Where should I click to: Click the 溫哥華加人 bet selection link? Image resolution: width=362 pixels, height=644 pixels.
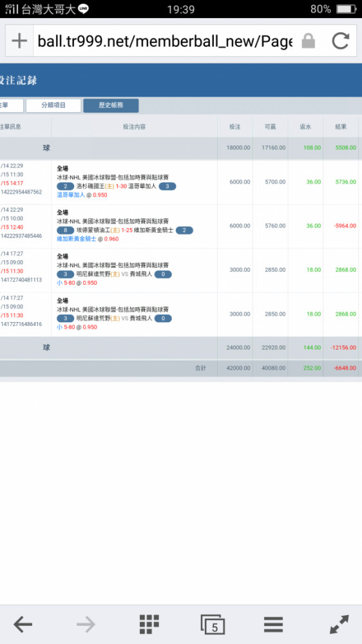click(x=71, y=195)
